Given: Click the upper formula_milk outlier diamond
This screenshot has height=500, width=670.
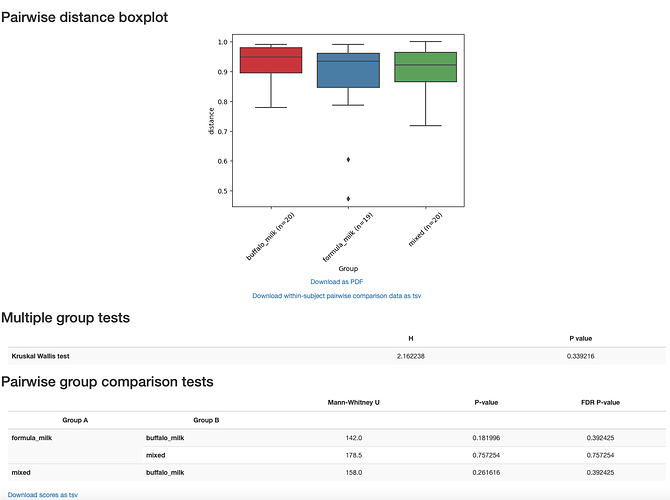Looking at the screenshot, I should click(348, 160).
